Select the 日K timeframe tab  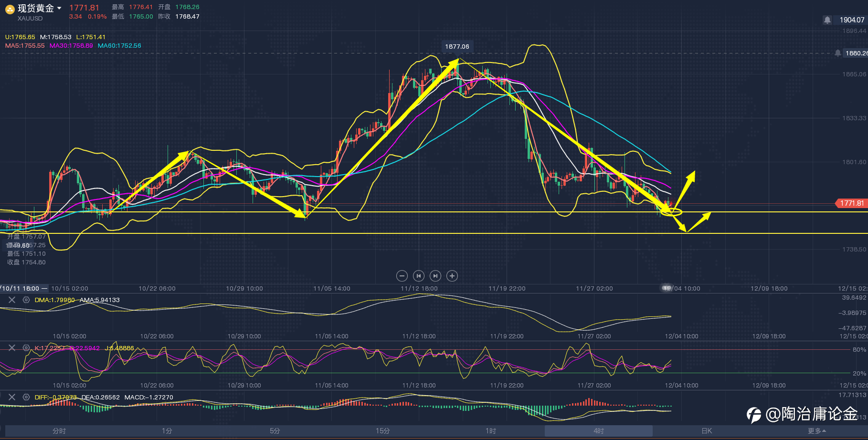click(x=707, y=431)
